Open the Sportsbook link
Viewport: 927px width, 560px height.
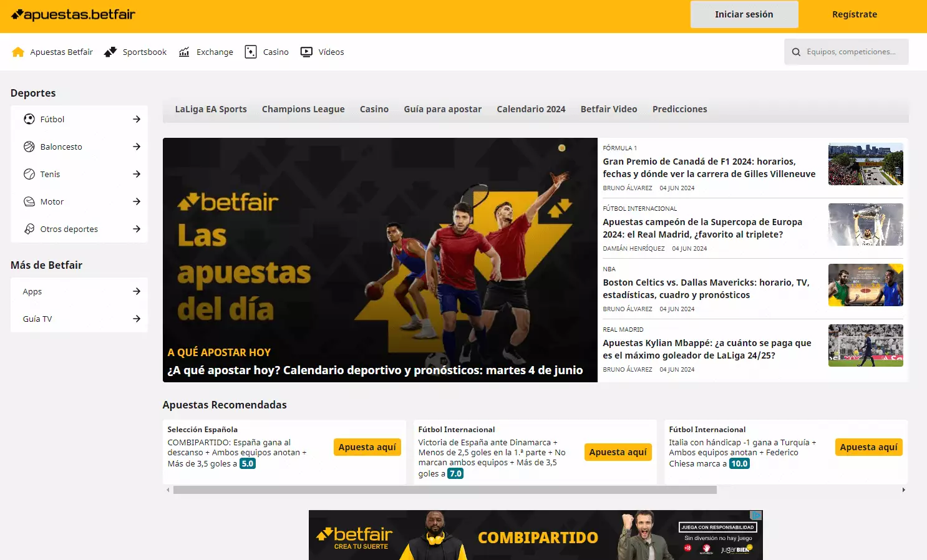pos(145,52)
